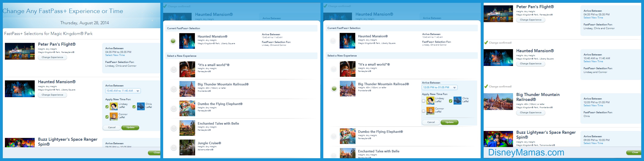This screenshot has height=161, width=644.
Task: Click Dumbo thumbnail in list without time dropdown
Action: [187, 108]
